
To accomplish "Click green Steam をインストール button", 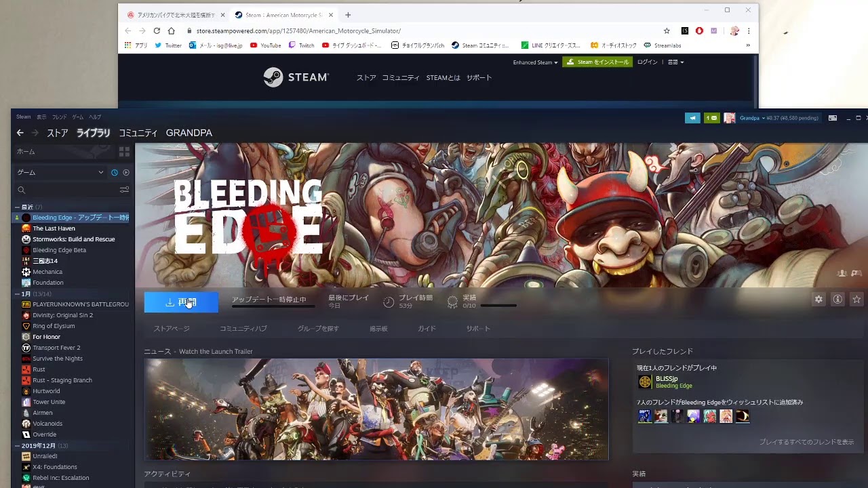I will pyautogui.click(x=597, y=62).
